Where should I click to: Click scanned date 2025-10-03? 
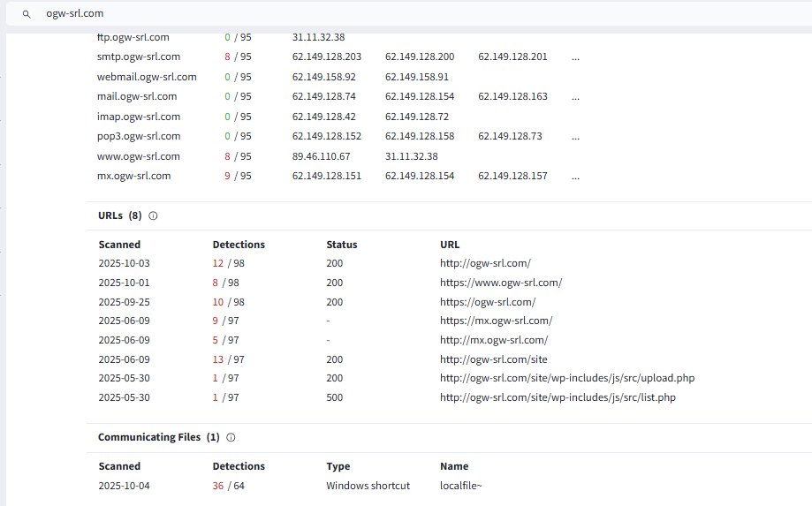[125, 263]
